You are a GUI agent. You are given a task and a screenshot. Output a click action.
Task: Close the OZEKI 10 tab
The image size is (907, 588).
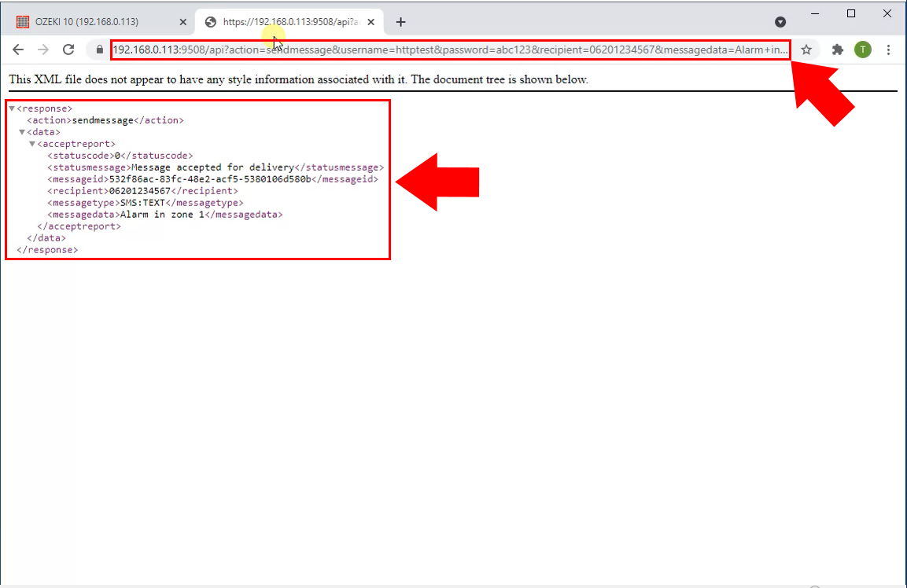183,22
